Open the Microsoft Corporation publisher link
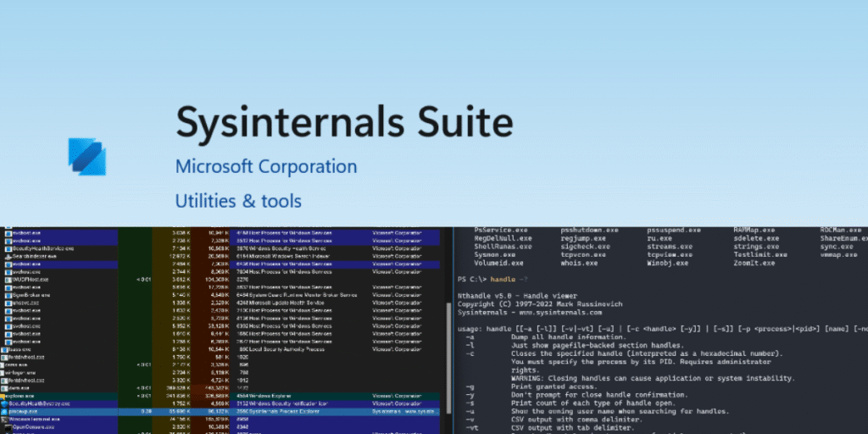 click(x=265, y=166)
